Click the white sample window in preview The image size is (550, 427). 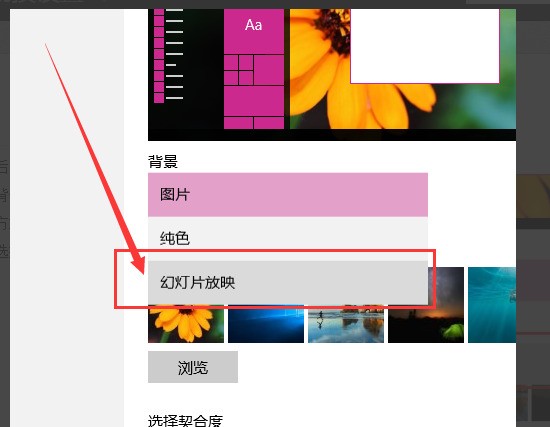[425, 46]
